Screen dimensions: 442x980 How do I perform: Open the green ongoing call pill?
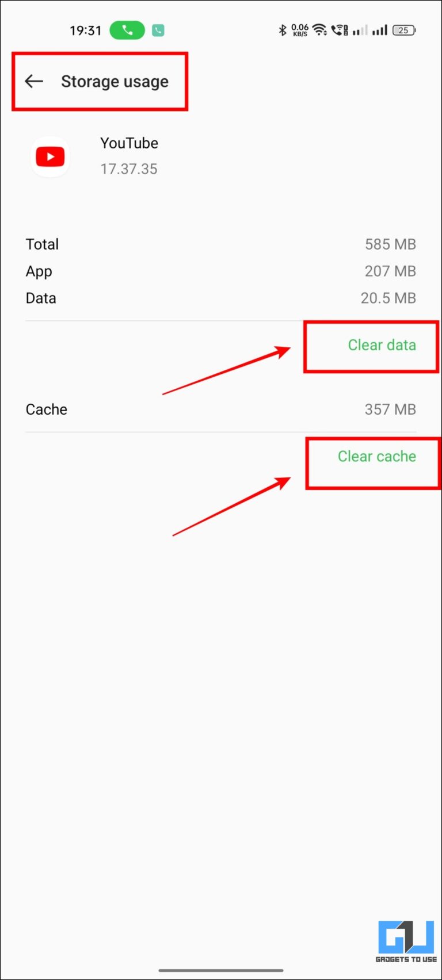(x=127, y=30)
